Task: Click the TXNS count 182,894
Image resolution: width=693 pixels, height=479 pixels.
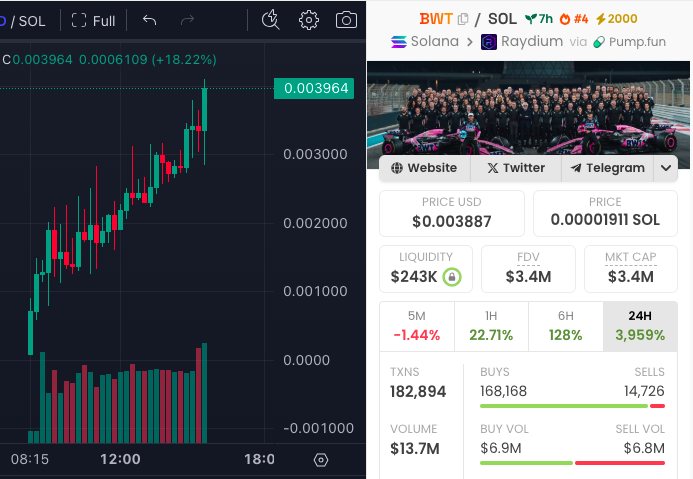Action: point(418,392)
